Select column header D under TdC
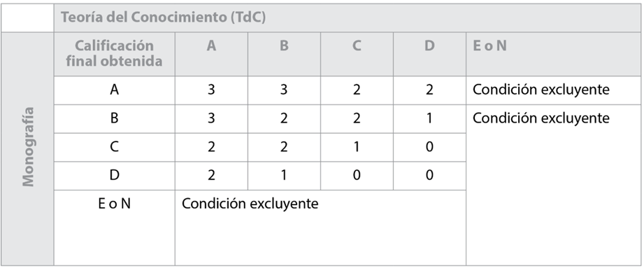The width and height of the screenshot is (644, 269). tap(429, 46)
